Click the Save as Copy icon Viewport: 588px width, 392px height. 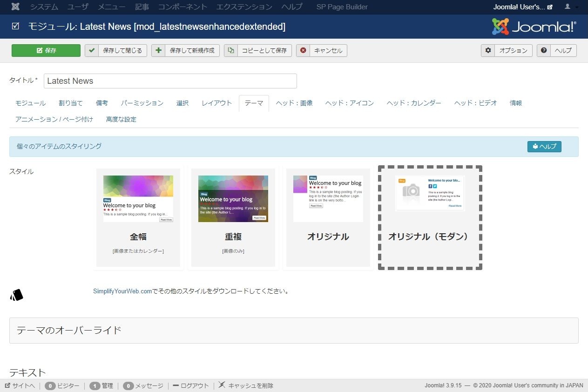231,51
